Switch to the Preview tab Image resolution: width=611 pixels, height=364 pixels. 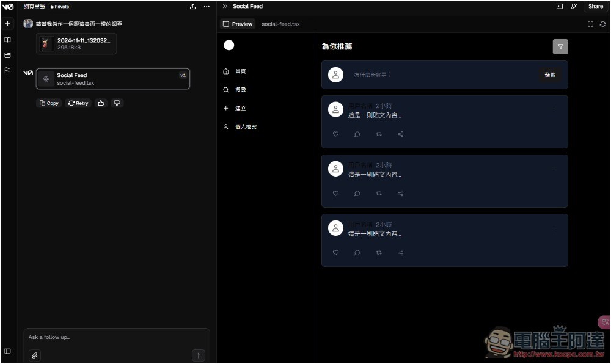(x=238, y=24)
